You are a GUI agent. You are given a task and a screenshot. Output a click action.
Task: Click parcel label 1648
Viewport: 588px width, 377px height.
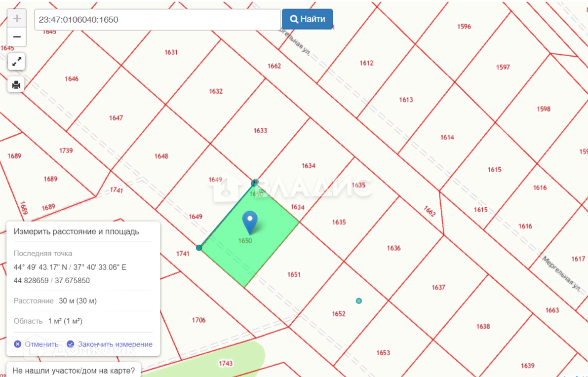pyautogui.click(x=161, y=156)
